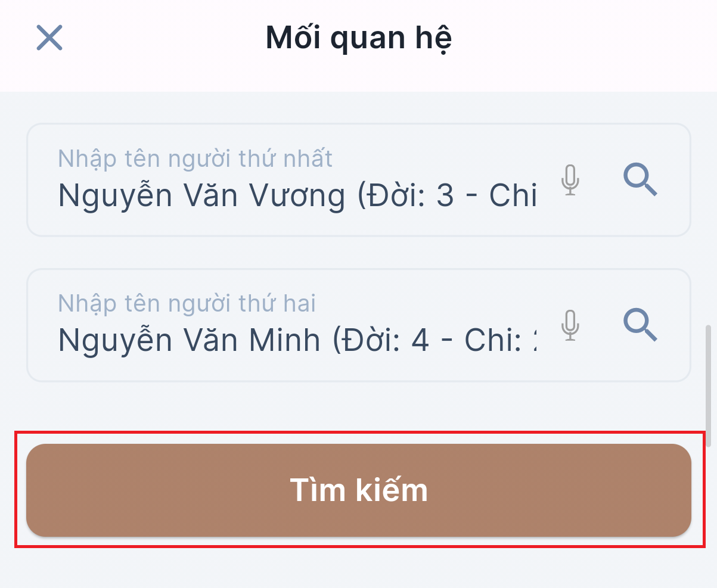Click the label Nhập tên người thứ hai
Viewport: 717px width, 588px height.
pyautogui.click(x=187, y=304)
